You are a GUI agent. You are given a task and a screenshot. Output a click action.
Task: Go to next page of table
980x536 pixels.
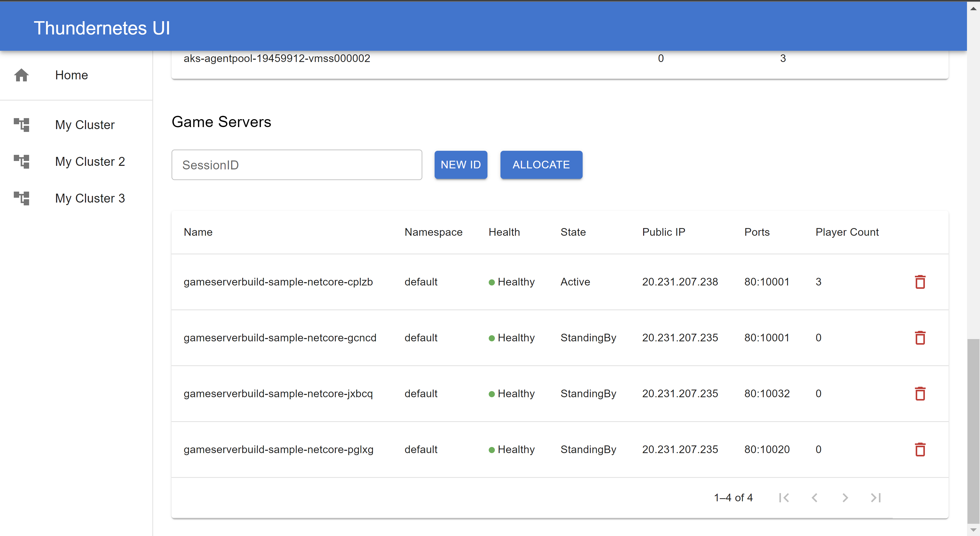(x=845, y=497)
